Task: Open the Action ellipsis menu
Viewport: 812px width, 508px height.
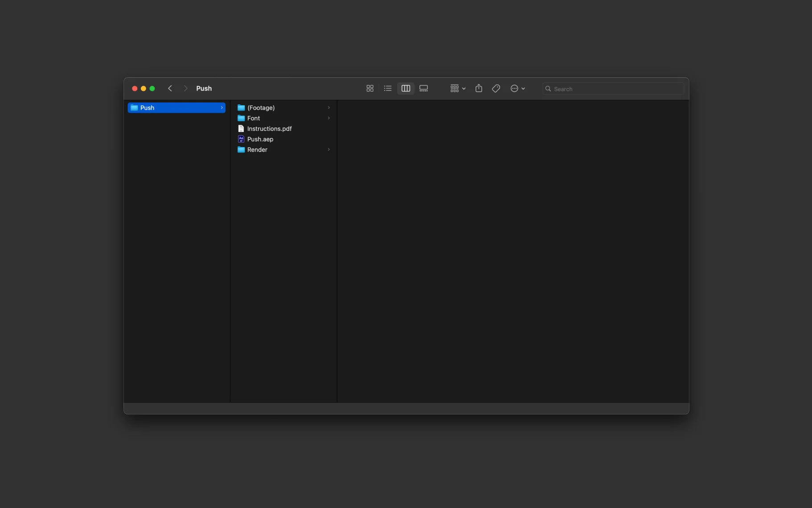Action: click(517, 88)
